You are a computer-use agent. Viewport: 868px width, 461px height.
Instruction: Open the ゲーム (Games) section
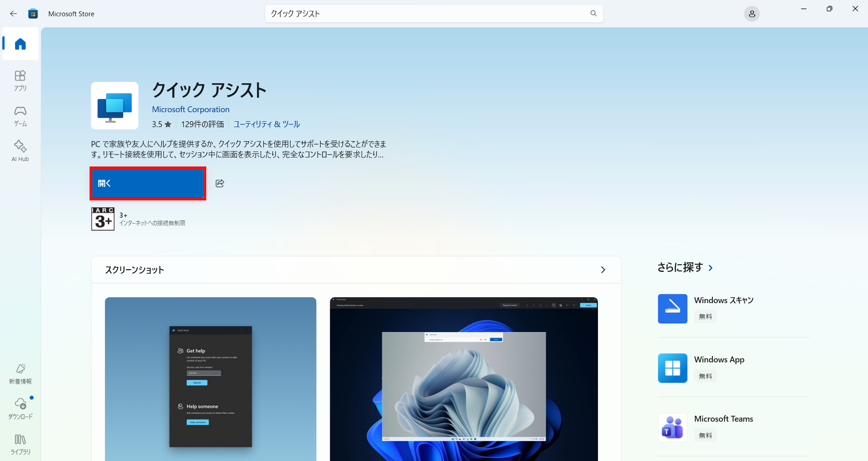click(x=20, y=116)
